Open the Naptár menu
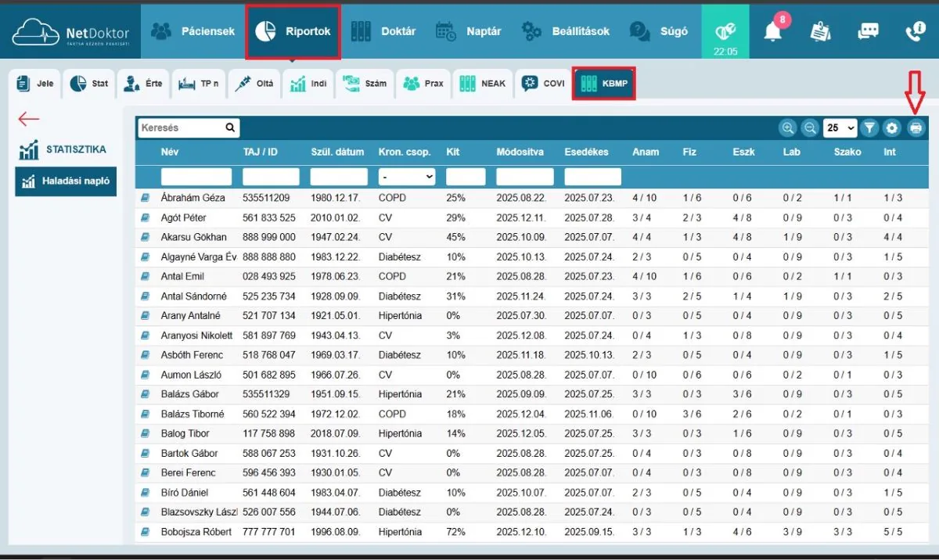 pyautogui.click(x=468, y=31)
